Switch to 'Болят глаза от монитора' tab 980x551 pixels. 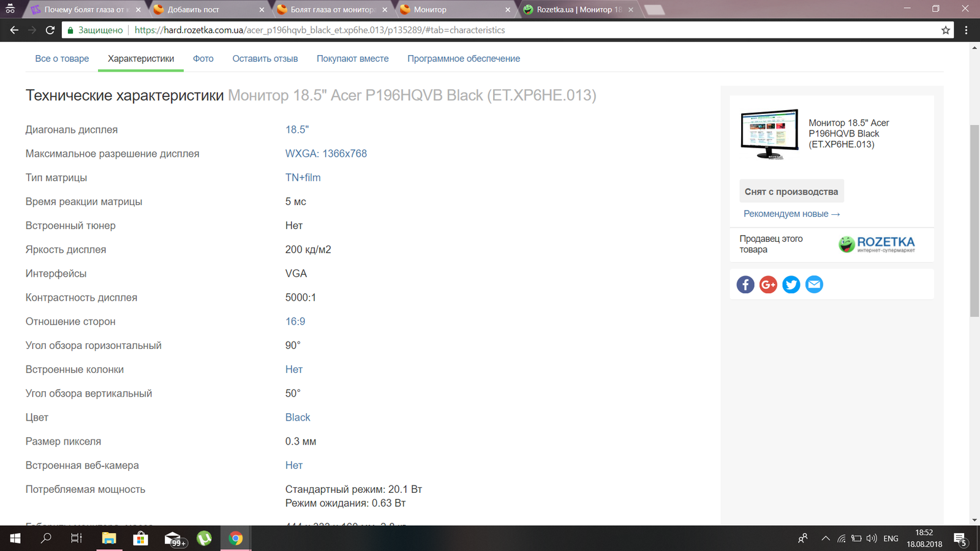pos(331,9)
